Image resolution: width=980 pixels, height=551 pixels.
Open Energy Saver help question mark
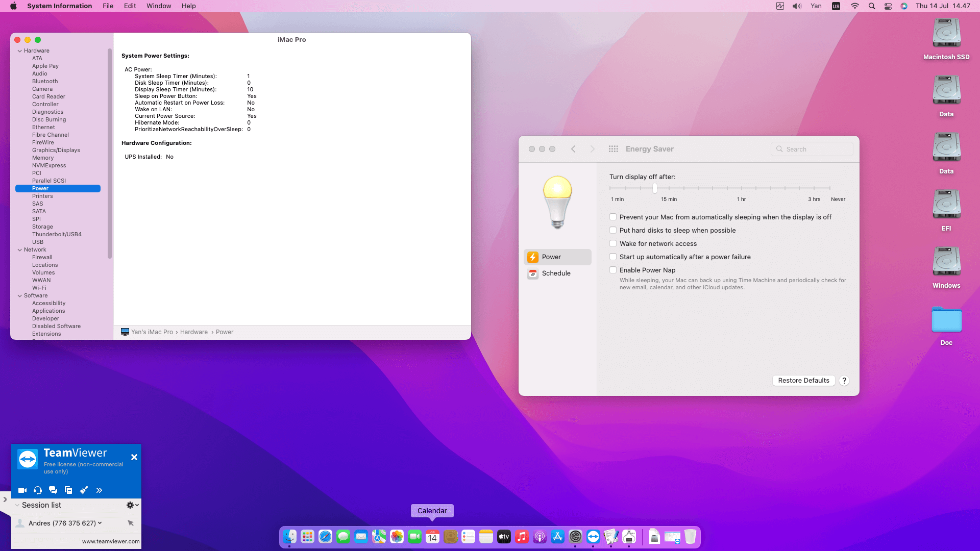[844, 381]
